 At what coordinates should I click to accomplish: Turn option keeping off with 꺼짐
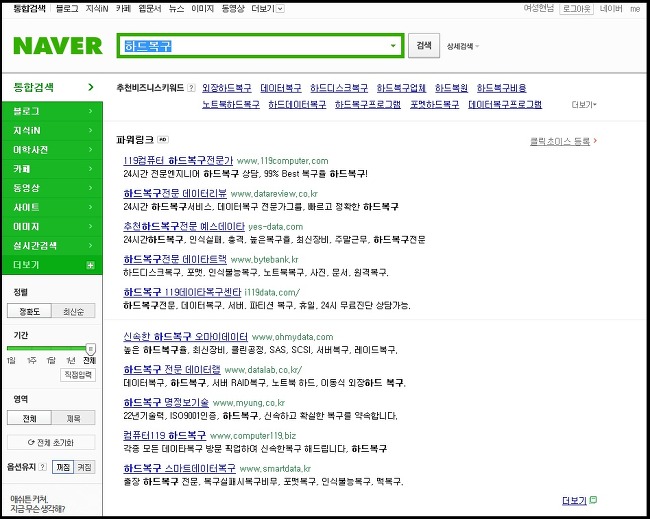click(x=63, y=467)
